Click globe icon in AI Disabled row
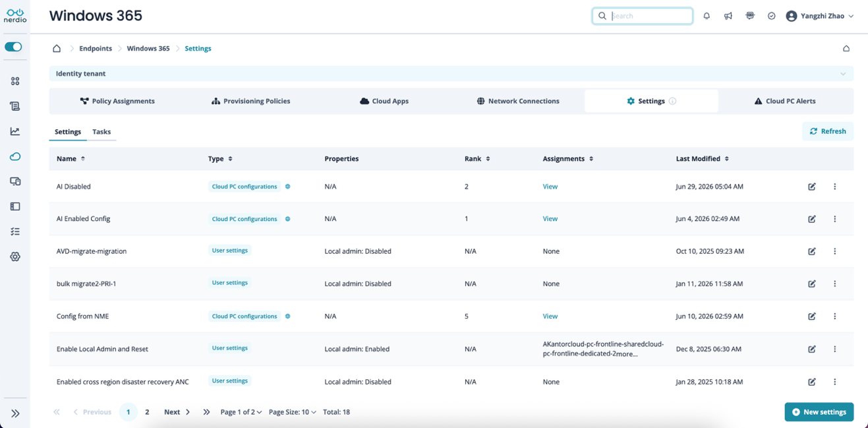Screen dimensions: 868x428 (287, 187)
